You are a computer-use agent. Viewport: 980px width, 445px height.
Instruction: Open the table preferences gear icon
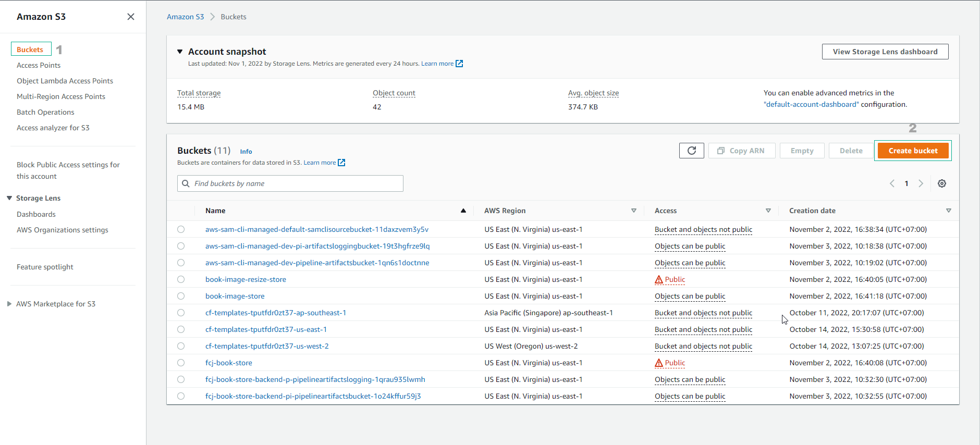[x=942, y=183]
